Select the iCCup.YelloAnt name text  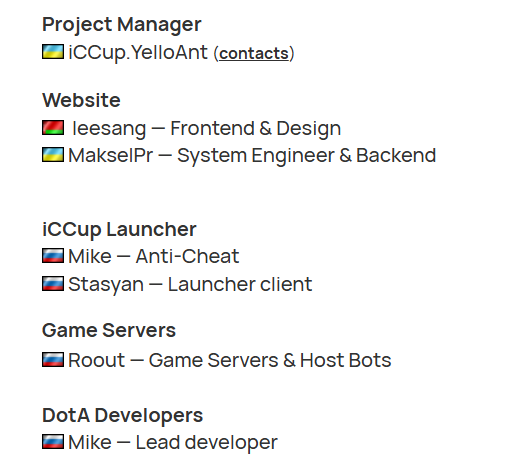point(138,53)
